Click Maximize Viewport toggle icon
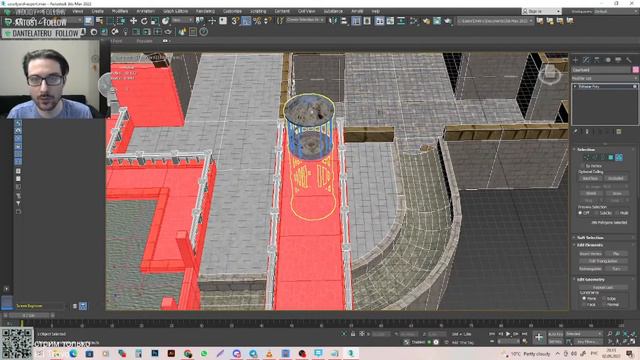 (x=633, y=341)
